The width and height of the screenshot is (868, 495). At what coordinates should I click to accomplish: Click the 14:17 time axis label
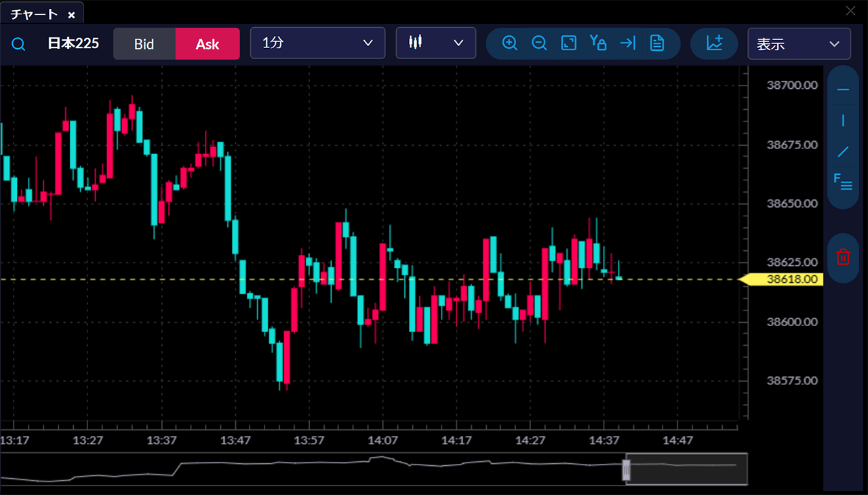pos(456,441)
